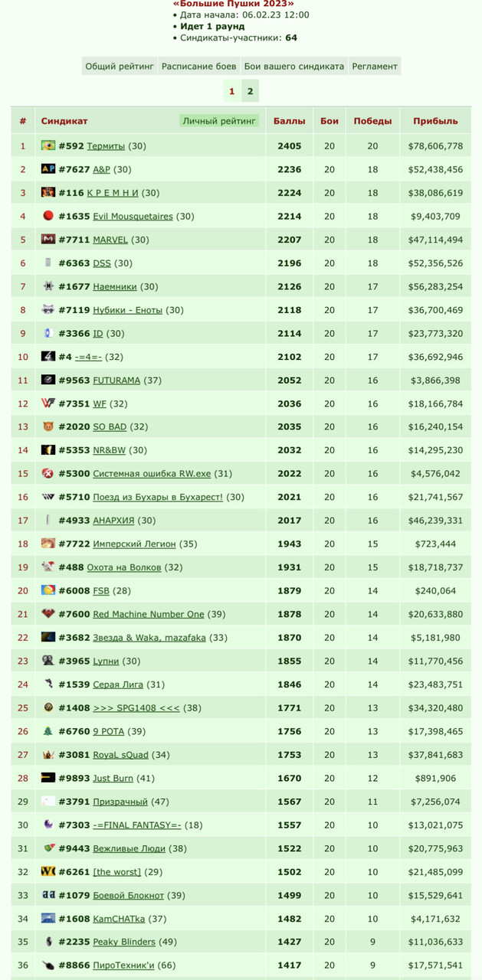The height and width of the screenshot is (980, 482).
Task: Open the Peaky Blinders syndicate link
Action: pyautogui.click(x=124, y=942)
